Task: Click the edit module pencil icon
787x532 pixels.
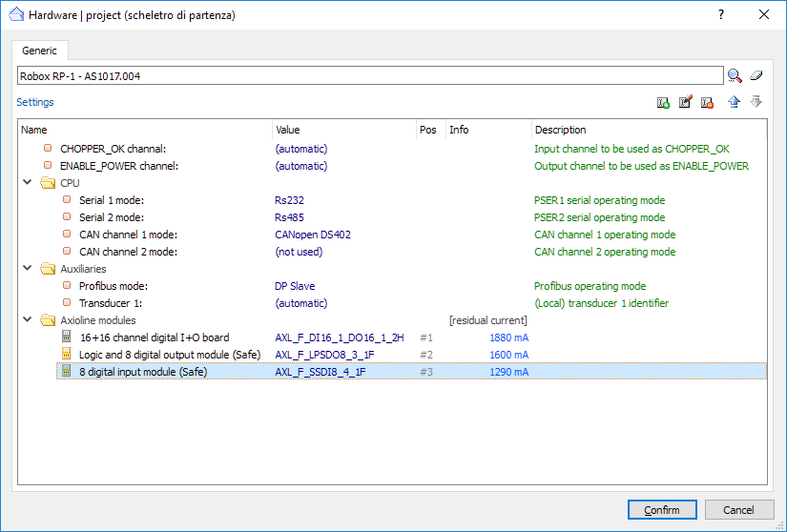Action: [x=685, y=102]
